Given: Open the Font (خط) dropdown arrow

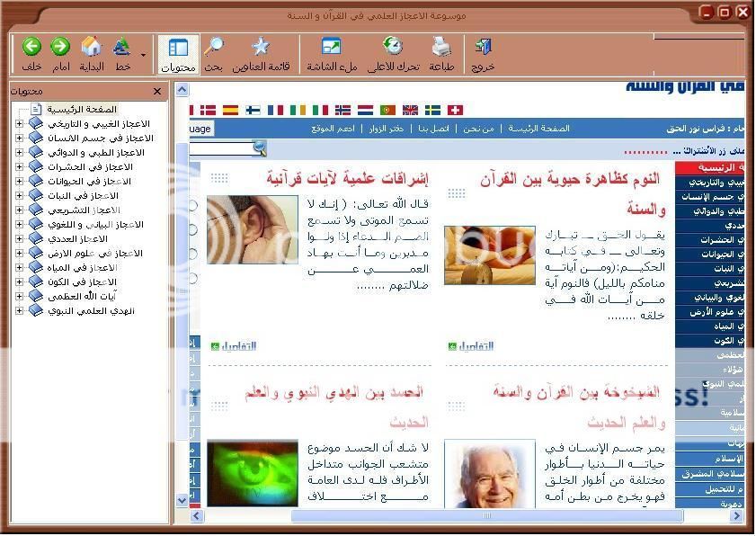Looking at the screenshot, I should (x=144, y=55).
